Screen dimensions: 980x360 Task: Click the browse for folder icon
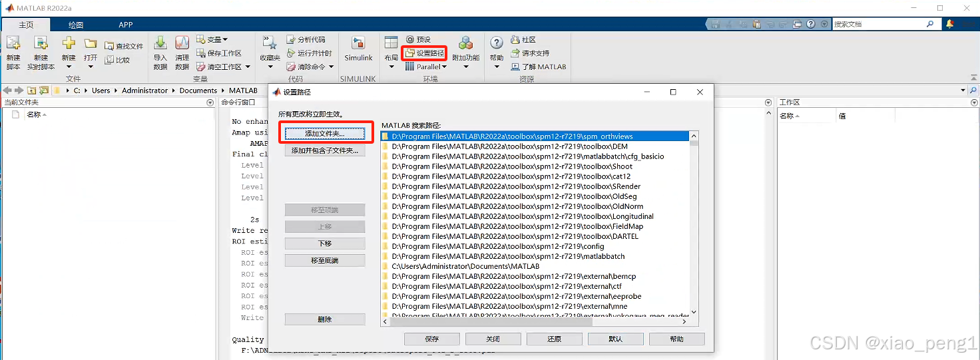click(44, 90)
